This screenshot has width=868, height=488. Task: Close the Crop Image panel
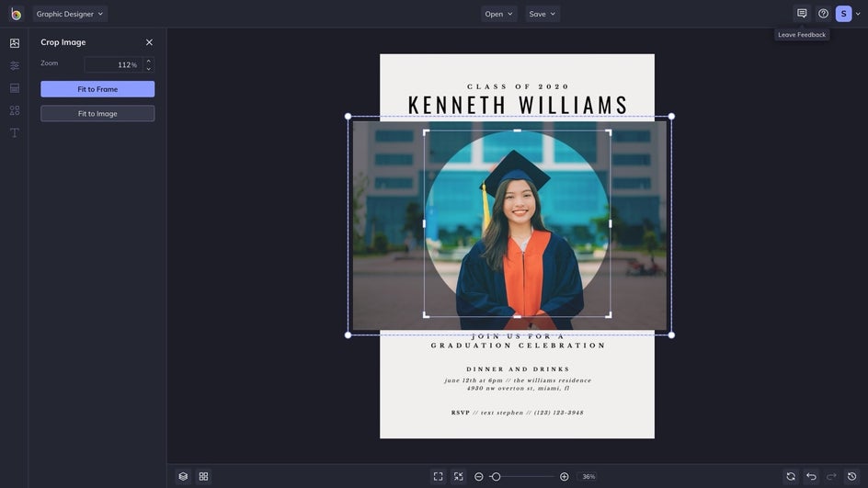(149, 42)
